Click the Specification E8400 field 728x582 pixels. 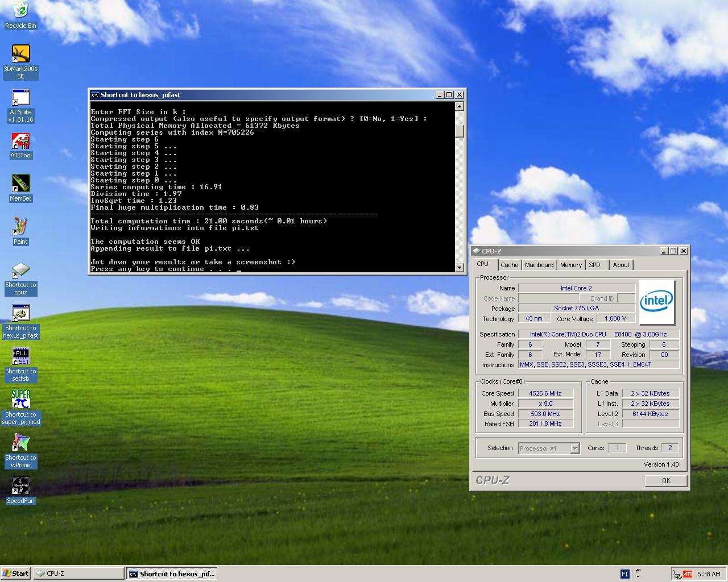(599, 334)
